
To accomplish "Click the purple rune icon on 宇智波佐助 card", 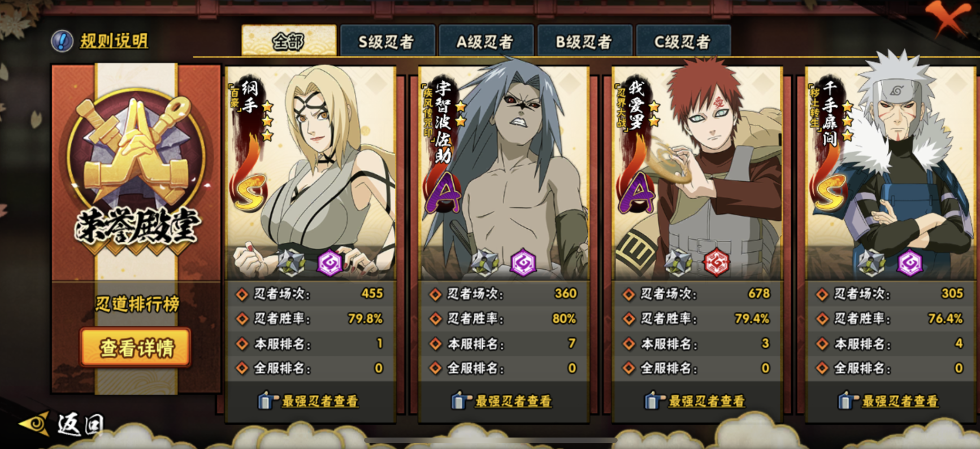I will pyautogui.click(x=523, y=263).
